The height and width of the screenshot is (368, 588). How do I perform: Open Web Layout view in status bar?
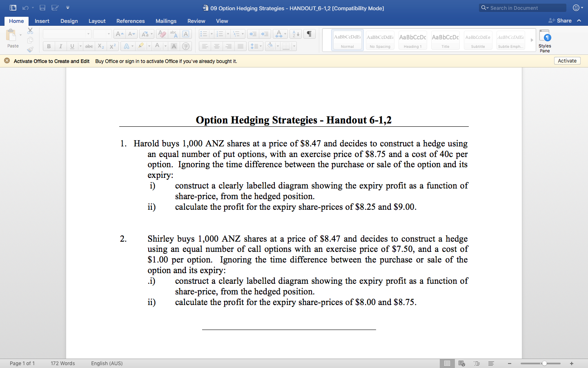click(462, 363)
